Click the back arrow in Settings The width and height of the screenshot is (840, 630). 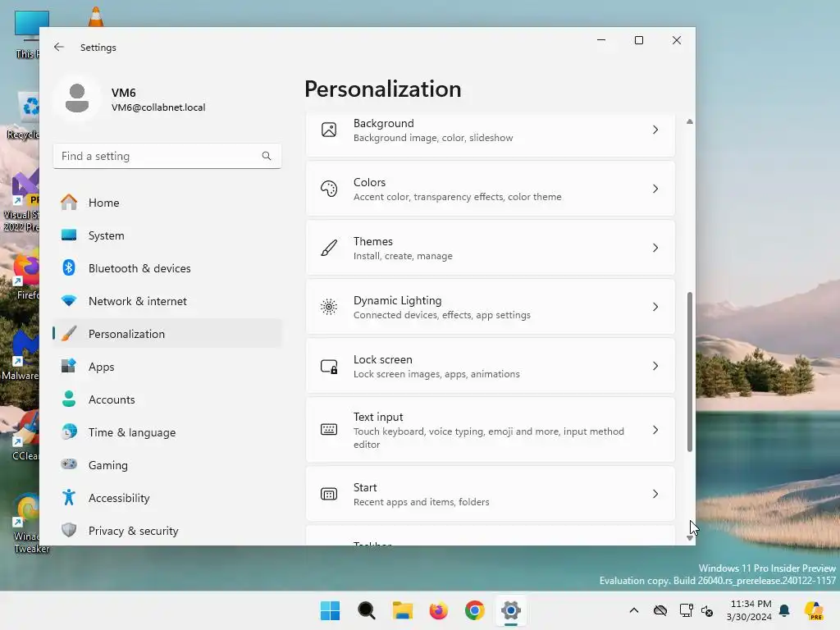59,47
